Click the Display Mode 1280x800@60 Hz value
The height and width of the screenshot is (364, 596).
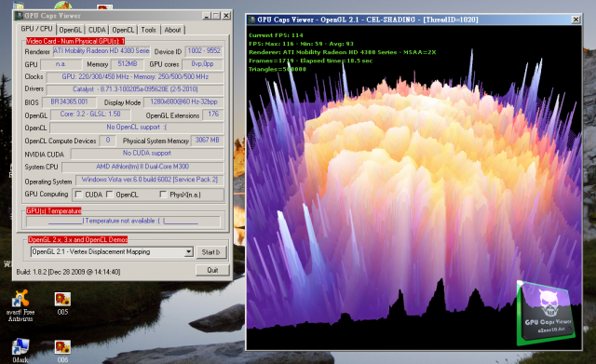[183, 101]
